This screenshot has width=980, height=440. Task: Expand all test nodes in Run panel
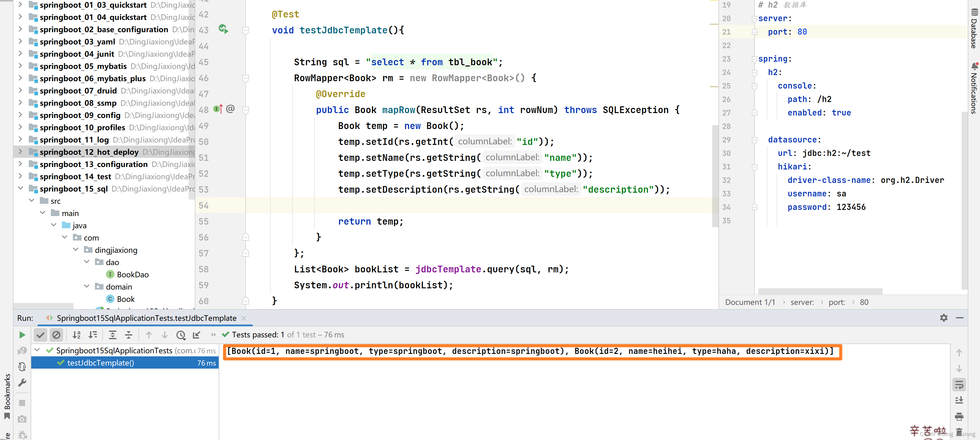[113, 335]
